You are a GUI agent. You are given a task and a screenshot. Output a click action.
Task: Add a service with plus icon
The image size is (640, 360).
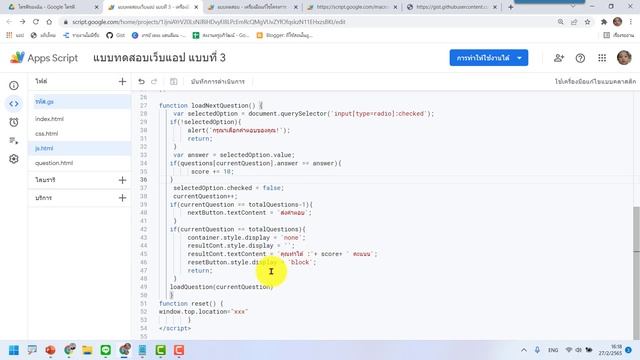(x=122, y=198)
